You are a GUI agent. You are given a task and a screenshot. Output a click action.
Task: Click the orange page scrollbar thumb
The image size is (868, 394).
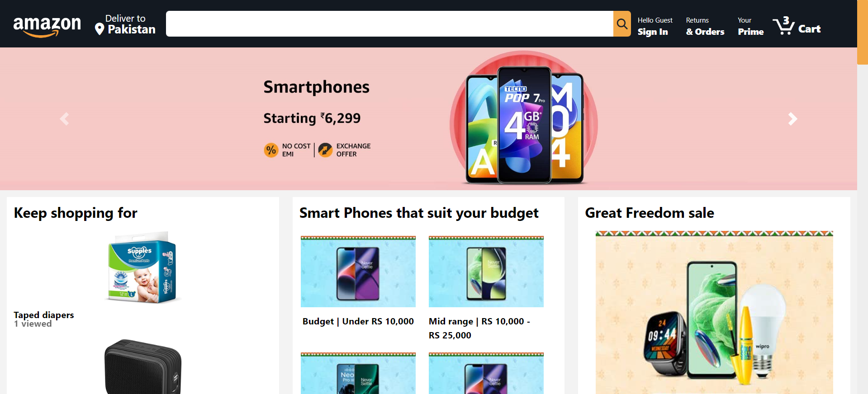pyautogui.click(x=862, y=32)
